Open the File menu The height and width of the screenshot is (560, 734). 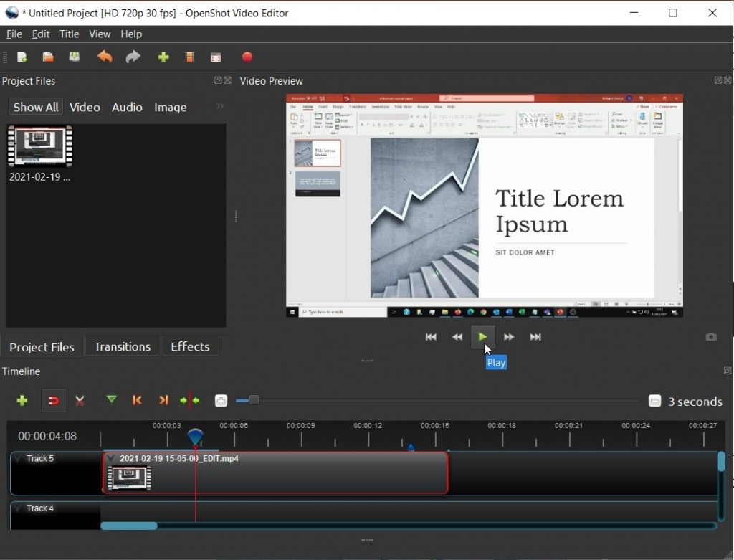(14, 34)
